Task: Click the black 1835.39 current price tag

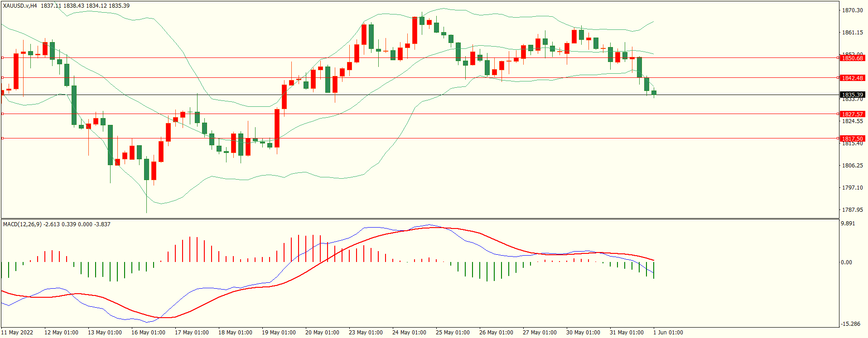Action: [852, 95]
